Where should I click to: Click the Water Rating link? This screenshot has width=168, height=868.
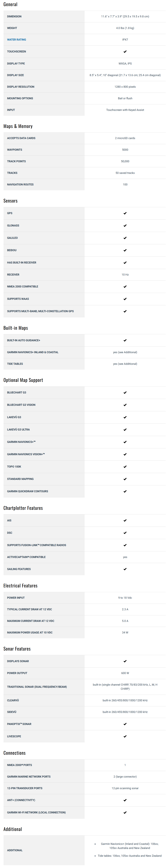click(x=16, y=40)
